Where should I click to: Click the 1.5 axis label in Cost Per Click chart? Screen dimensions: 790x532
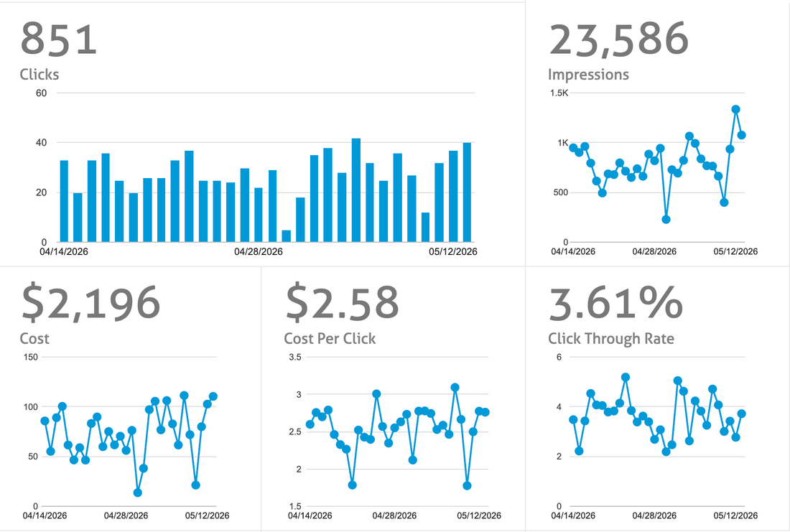(295, 506)
